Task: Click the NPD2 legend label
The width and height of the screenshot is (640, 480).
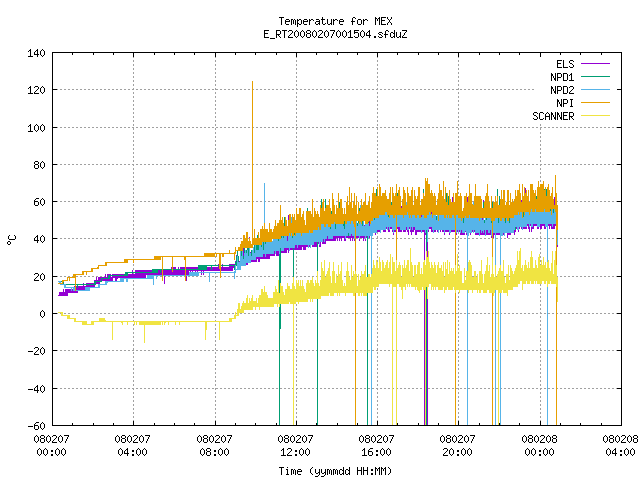Action: point(562,90)
